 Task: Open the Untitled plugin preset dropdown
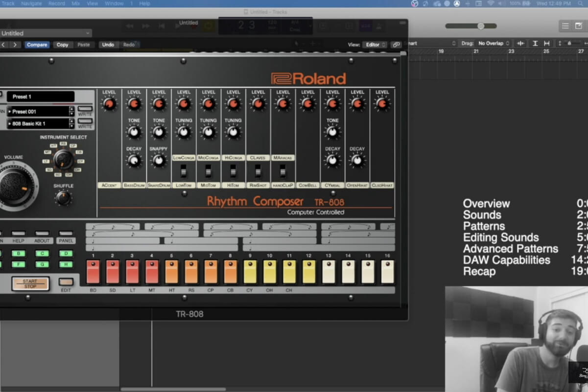tap(46, 33)
